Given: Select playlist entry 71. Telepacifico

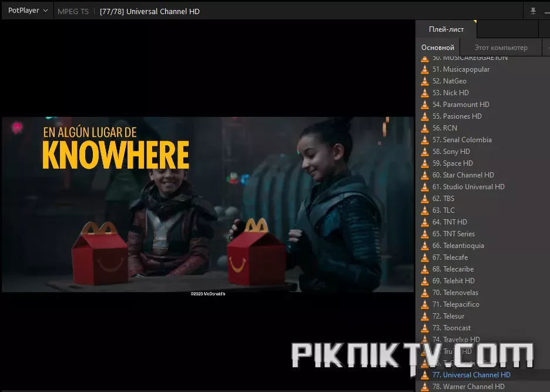Looking at the screenshot, I should pos(482,304).
